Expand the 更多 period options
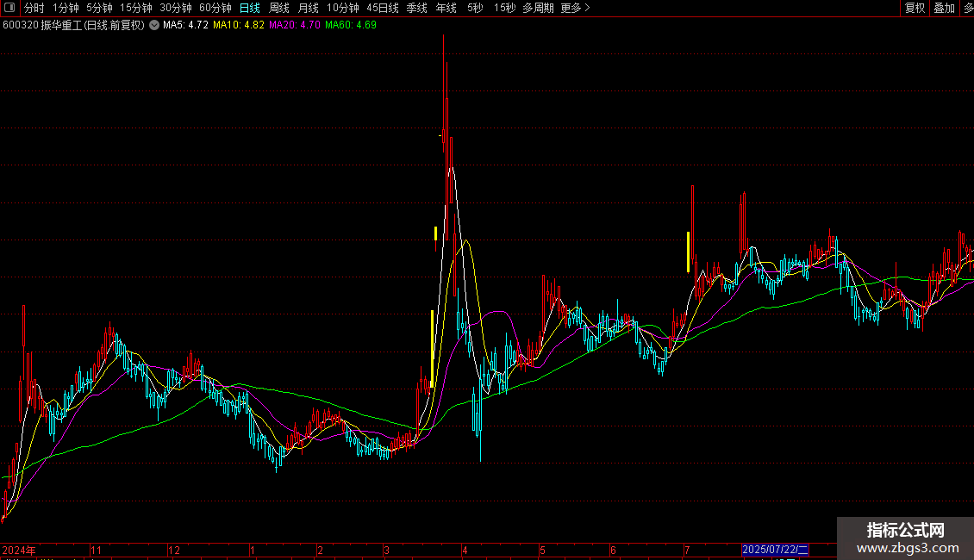This screenshot has width=974, height=560. click(x=575, y=8)
